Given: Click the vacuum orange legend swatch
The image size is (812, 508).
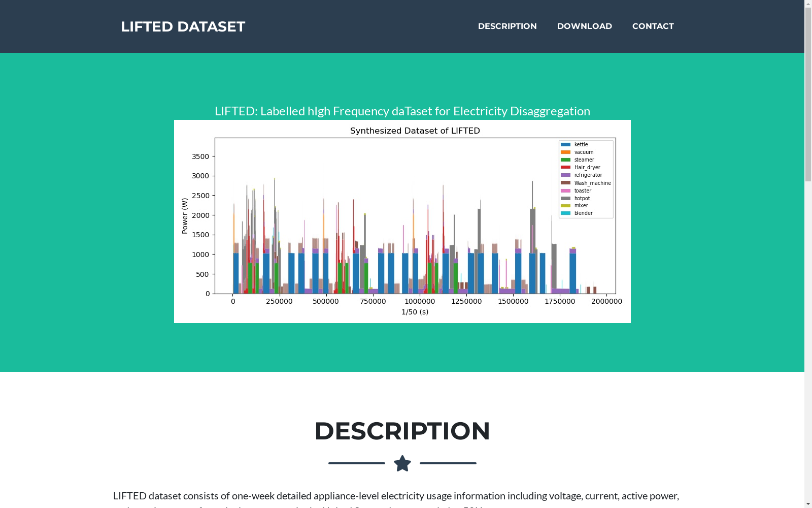Looking at the screenshot, I should click(565, 152).
